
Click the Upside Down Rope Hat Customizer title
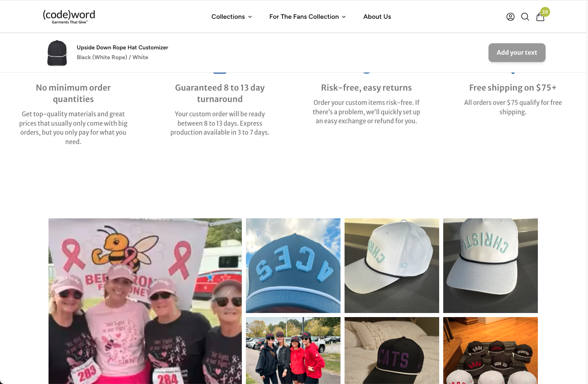[122, 47]
